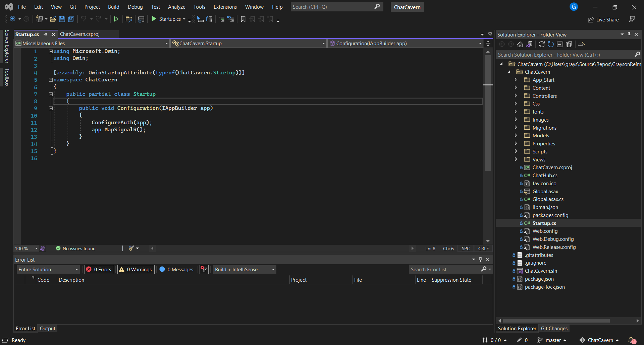Toggle auto-hide pin on Solution Explorer panel
Screen dimensions: 644x345
pos(629,34)
